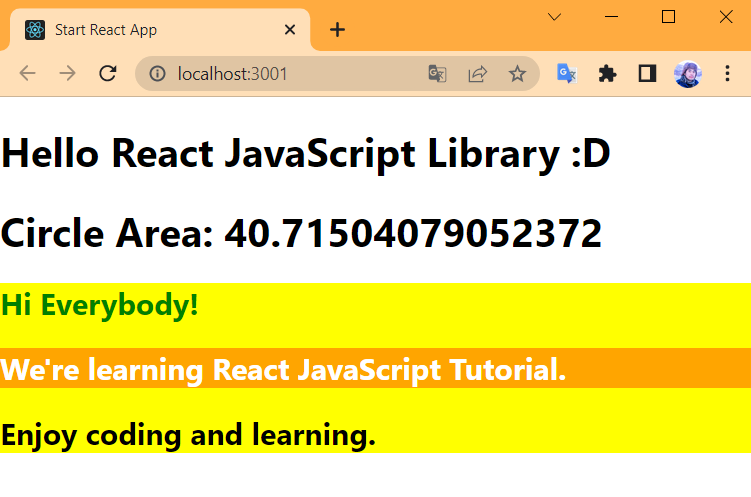Close the Start React App tab
Image resolution: width=751 pixels, height=497 pixels.
point(290,30)
